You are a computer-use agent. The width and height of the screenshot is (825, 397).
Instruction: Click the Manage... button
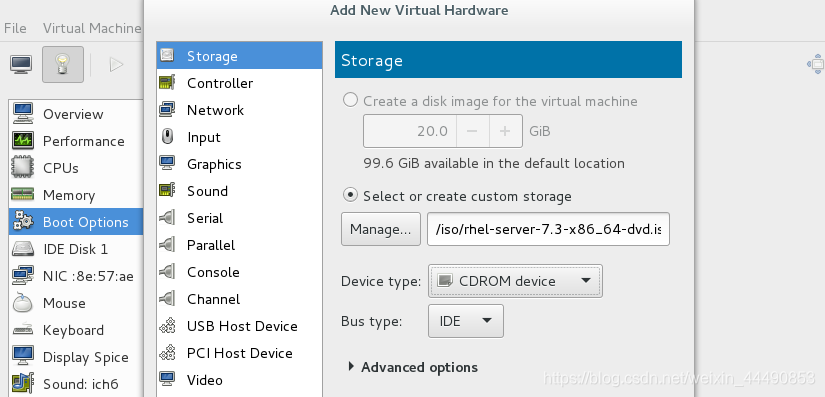[x=381, y=229]
